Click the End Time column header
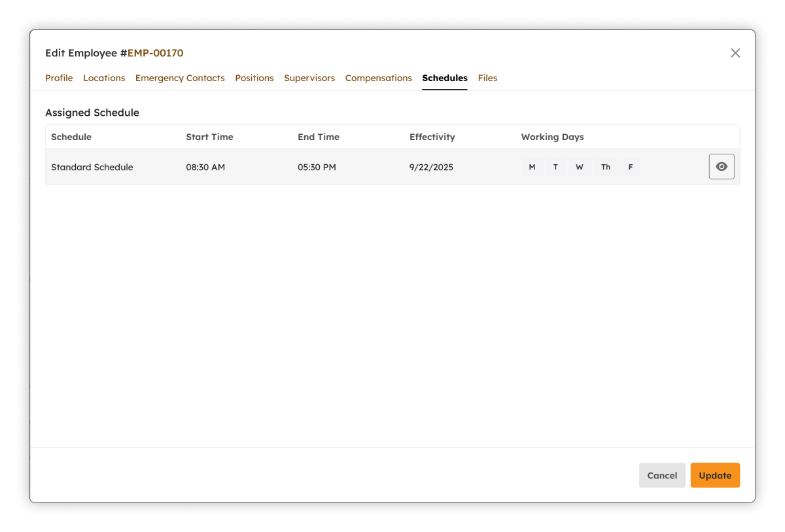The image size is (785, 532). (x=319, y=137)
